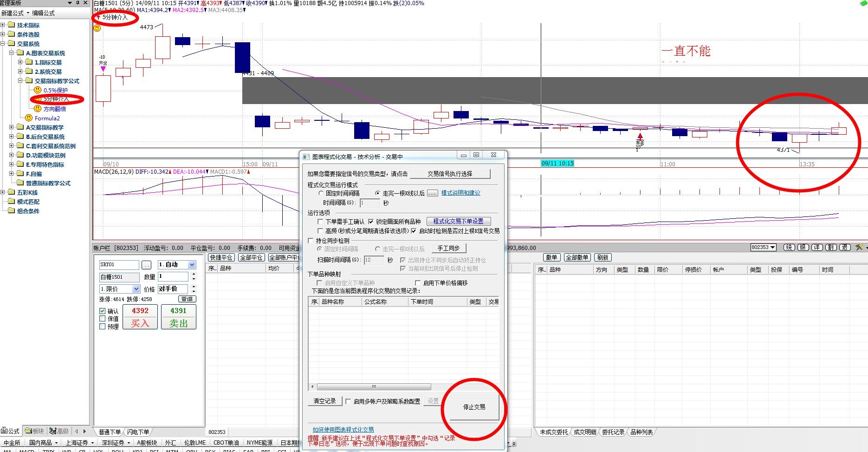Click tab scroll right arrow in formula panel
Screen dimensions: 868x452
click(84, 431)
